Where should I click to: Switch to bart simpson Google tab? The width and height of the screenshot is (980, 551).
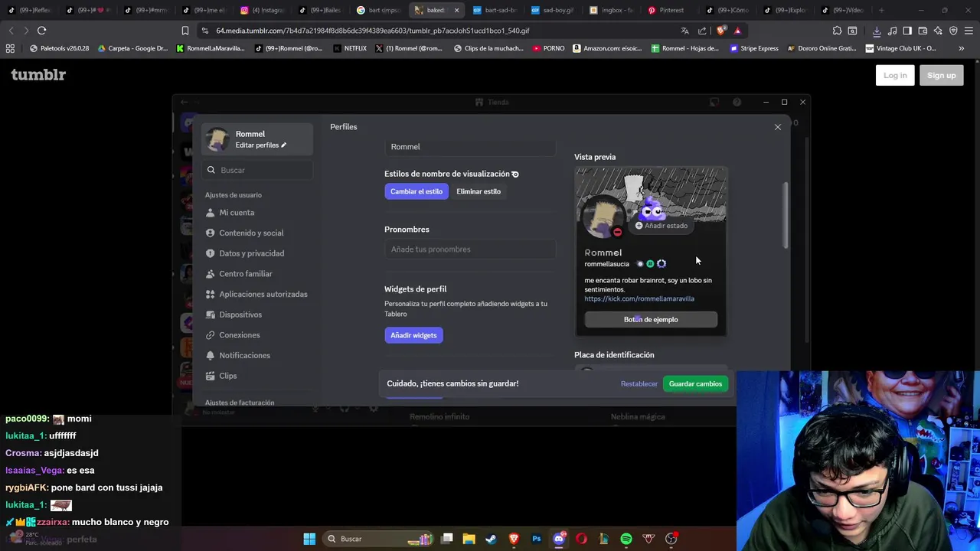coord(379,10)
